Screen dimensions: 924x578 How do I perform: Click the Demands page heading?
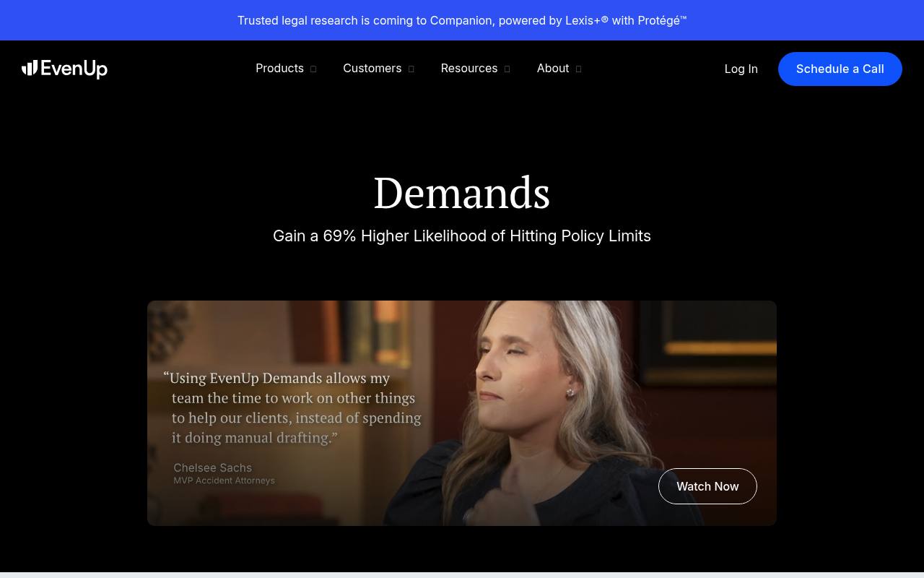(x=462, y=193)
